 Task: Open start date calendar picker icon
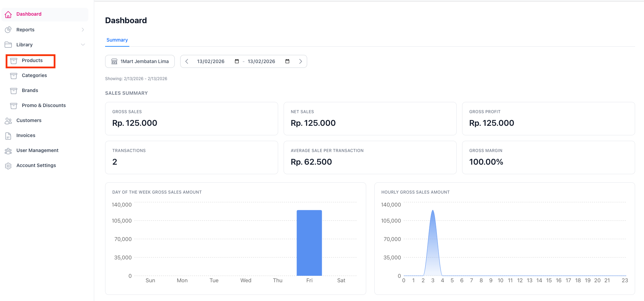coord(237,61)
